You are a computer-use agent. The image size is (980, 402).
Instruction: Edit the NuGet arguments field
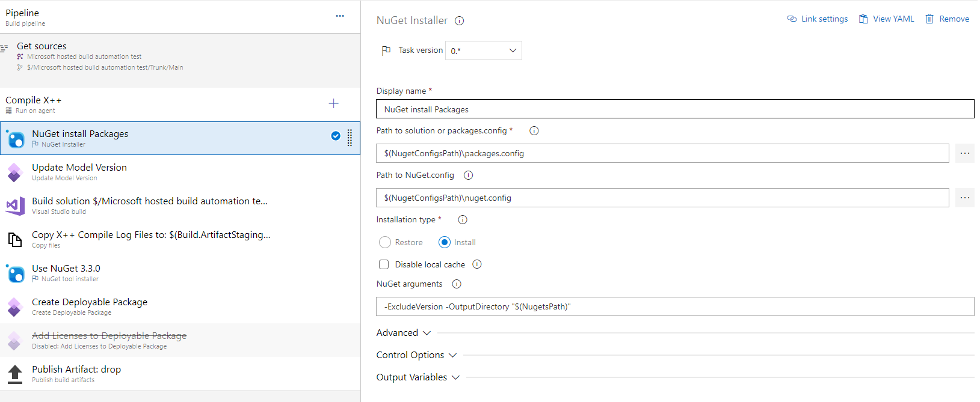(675, 306)
